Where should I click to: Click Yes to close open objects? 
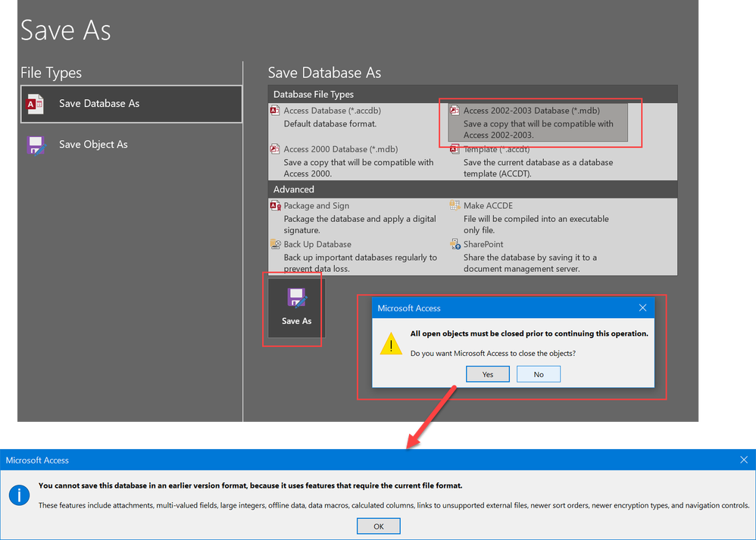pyautogui.click(x=487, y=374)
